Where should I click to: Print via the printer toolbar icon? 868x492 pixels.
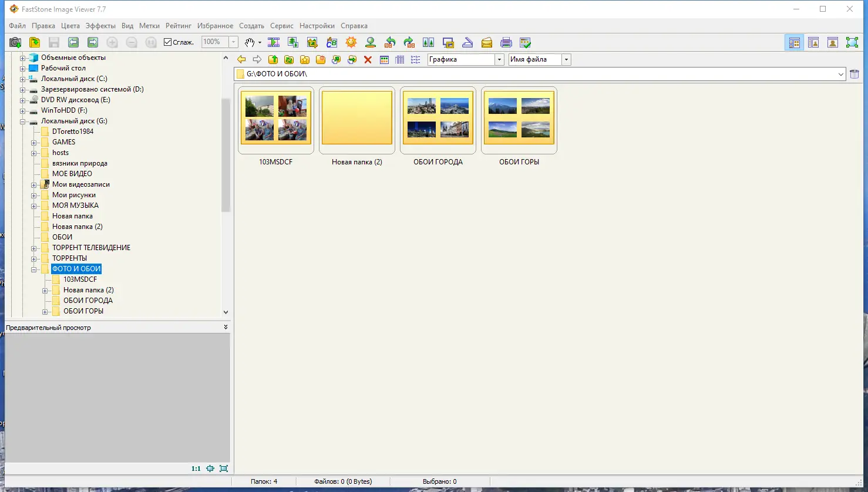click(505, 42)
